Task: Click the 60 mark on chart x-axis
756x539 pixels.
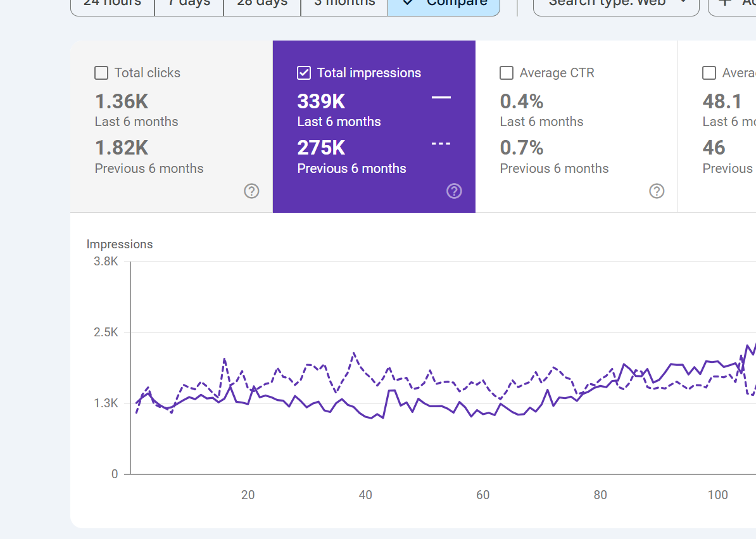Action: (x=483, y=495)
